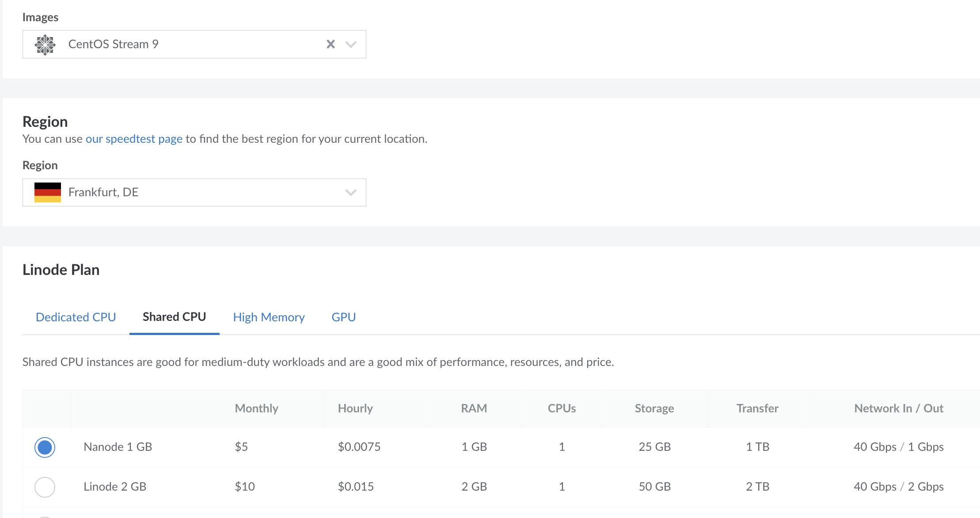
Task: Select the Shared CPU tab
Action: (x=174, y=317)
